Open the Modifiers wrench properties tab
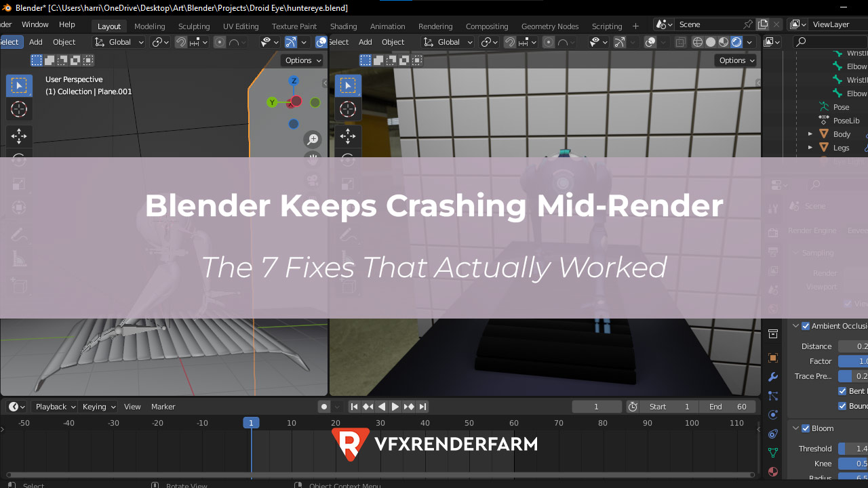 (772, 377)
